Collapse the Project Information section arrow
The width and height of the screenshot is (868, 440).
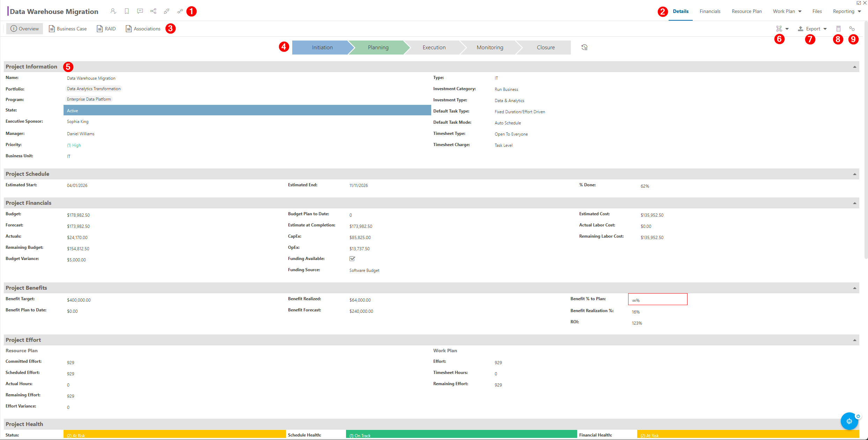[855, 67]
